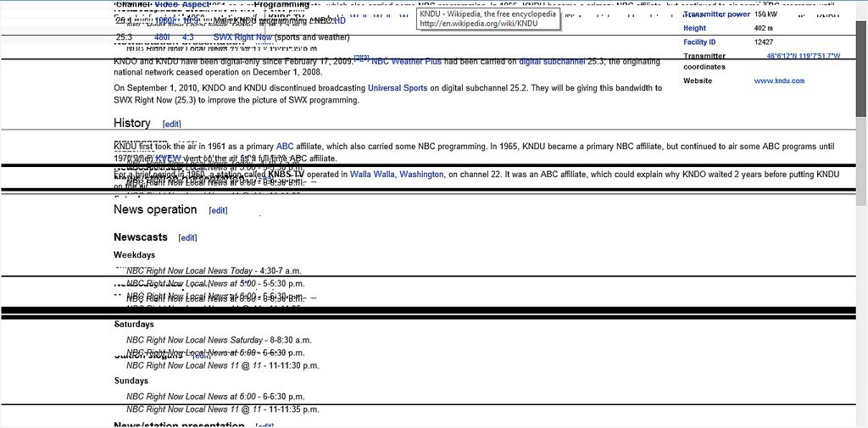Screen dimensions: 868x428
Task: Click the Local News Saturday 8-8:30 a.m. line
Action: pyautogui.click(x=219, y=340)
